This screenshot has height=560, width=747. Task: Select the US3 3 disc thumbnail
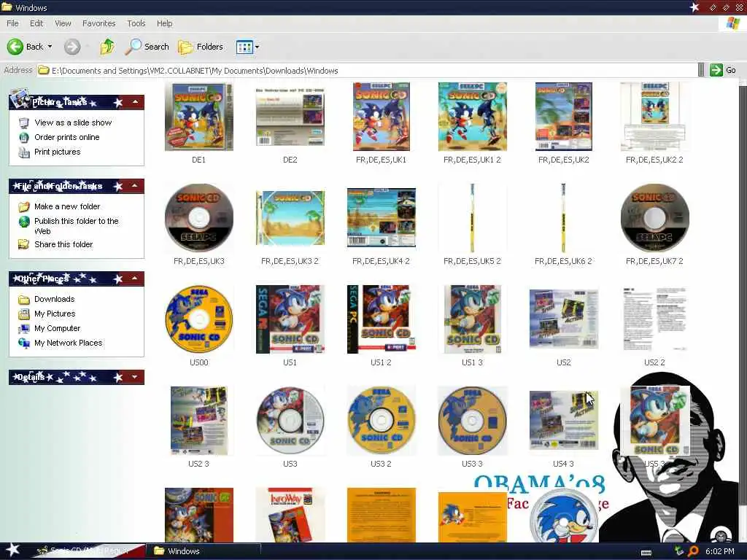point(472,421)
